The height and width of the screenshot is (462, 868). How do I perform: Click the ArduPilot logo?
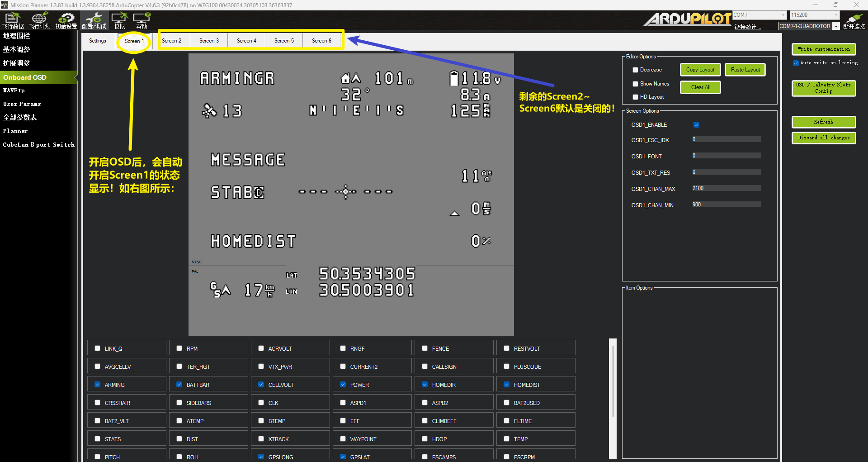(687, 19)
